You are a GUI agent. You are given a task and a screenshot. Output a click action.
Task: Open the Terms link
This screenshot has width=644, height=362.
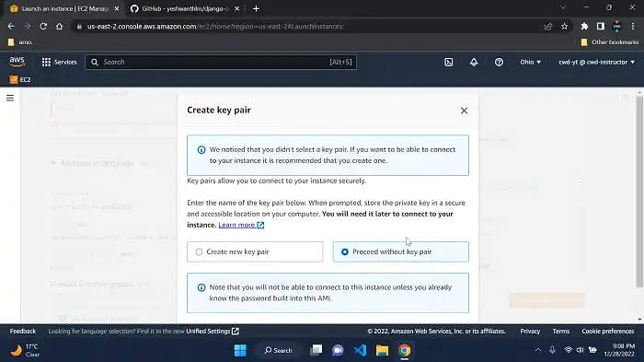[561, 332]
